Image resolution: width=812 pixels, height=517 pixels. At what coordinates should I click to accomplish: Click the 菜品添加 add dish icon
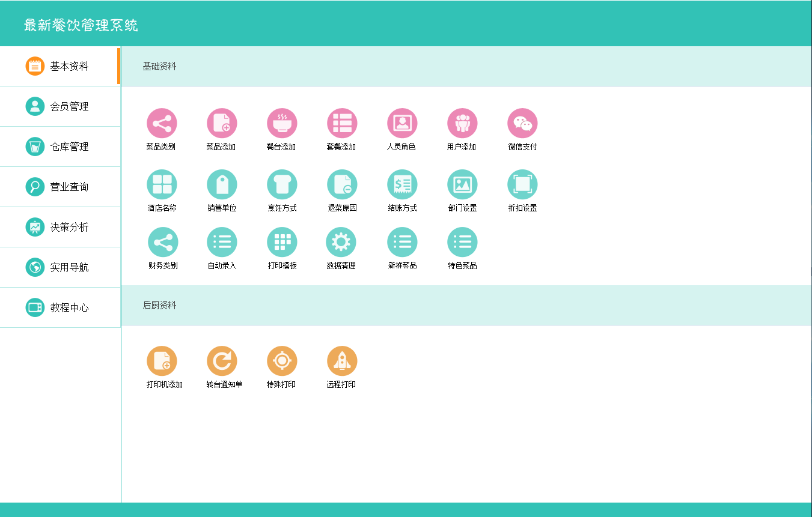pyautogui.click(x=222, y=123)
